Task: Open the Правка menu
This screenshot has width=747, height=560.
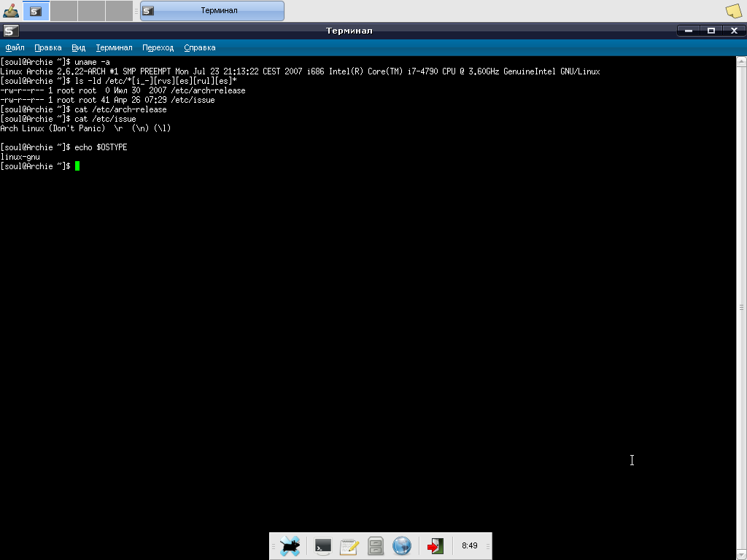Action: pyautogui.click(x=47, y=47)
